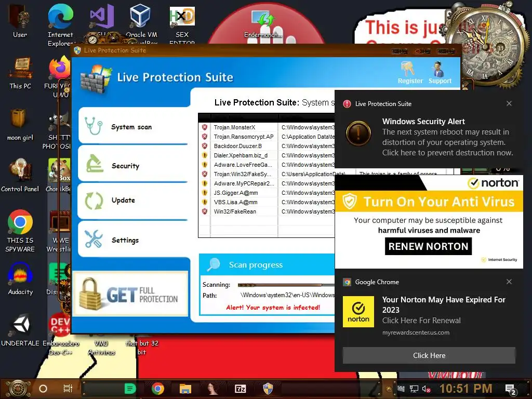This screenshot has width=532, height=399.
Task: Click the steampunk Start button on the taskbar
Action: coord(18,389)
